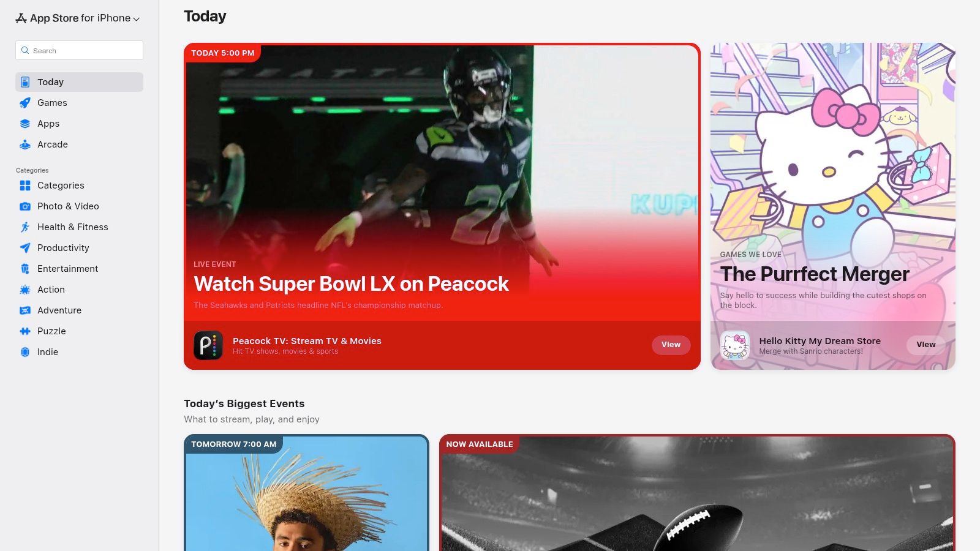
Task: Go to the Games section label
Action: (52, 103)
